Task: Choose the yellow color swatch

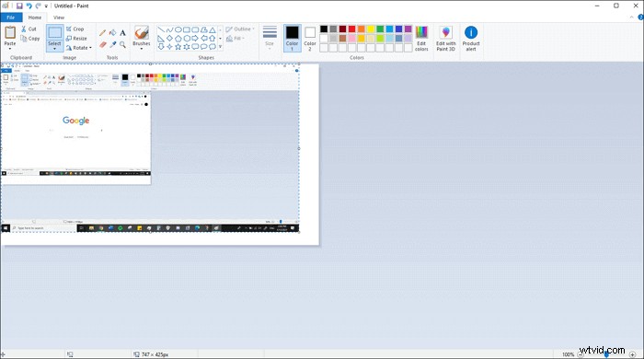Action: 371,29
